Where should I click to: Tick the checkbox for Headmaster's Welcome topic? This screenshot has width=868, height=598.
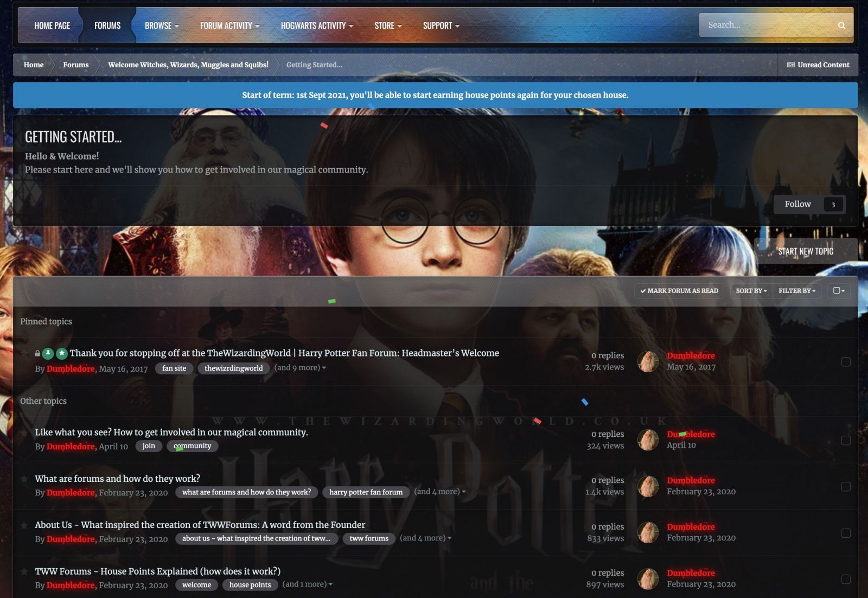[845, 361]
